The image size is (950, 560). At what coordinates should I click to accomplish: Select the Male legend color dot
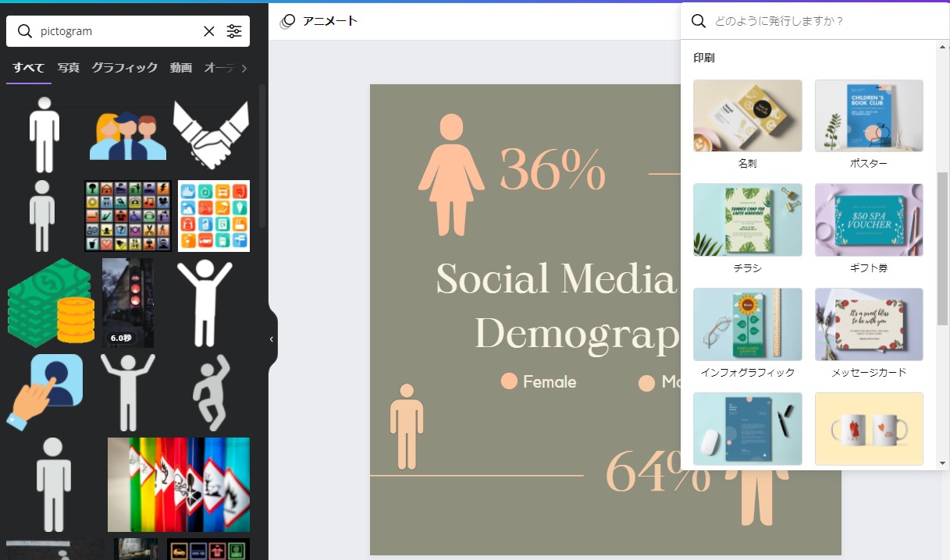click(646, 383)
